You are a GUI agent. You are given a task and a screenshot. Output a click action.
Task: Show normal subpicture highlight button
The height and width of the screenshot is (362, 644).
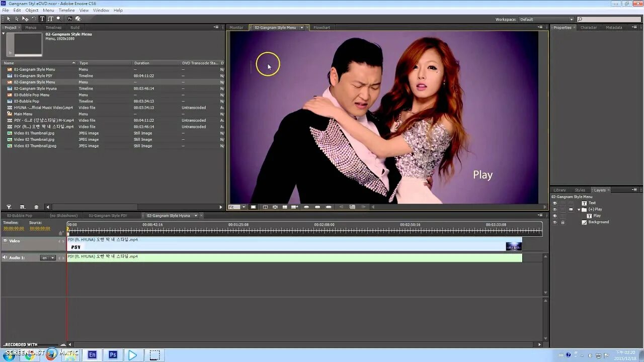point(306,207)
